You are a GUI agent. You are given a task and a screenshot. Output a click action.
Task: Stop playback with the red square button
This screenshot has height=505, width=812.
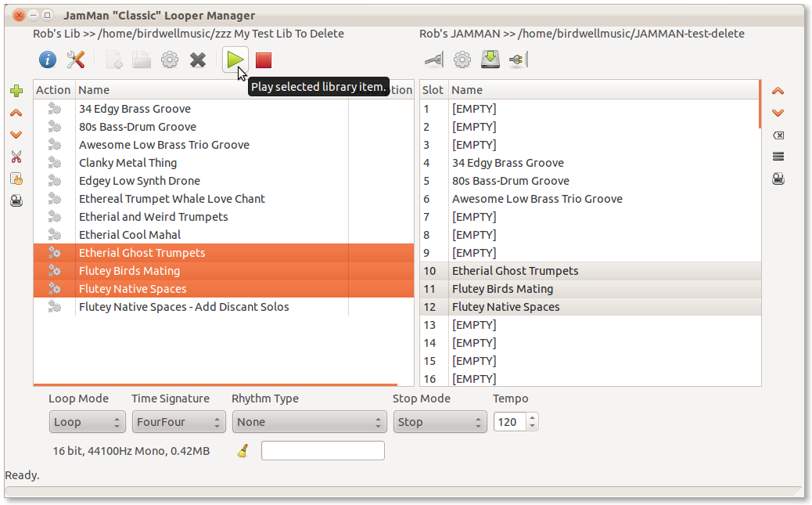click(x=264, y=60)
